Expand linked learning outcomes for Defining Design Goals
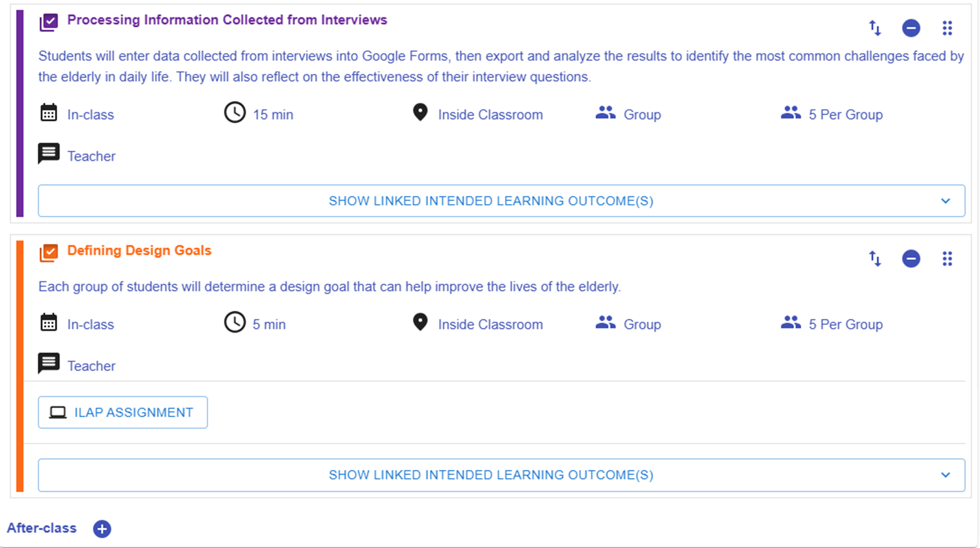 pyautogui.click(x=491, y=475)
